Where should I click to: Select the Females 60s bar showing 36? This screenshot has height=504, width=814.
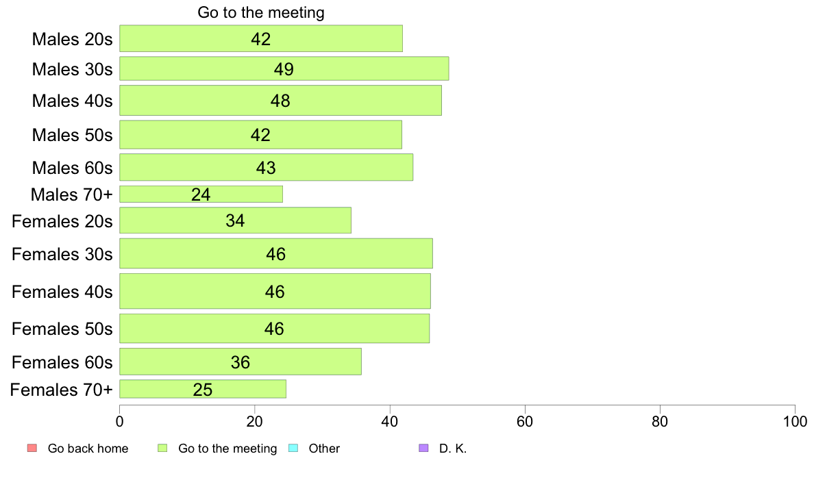click(241, 362)
